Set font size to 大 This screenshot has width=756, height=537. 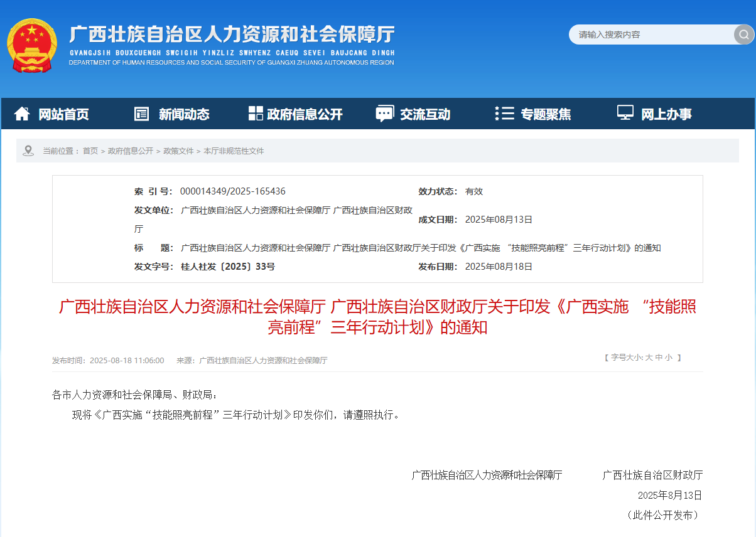(x=649, y=358)
